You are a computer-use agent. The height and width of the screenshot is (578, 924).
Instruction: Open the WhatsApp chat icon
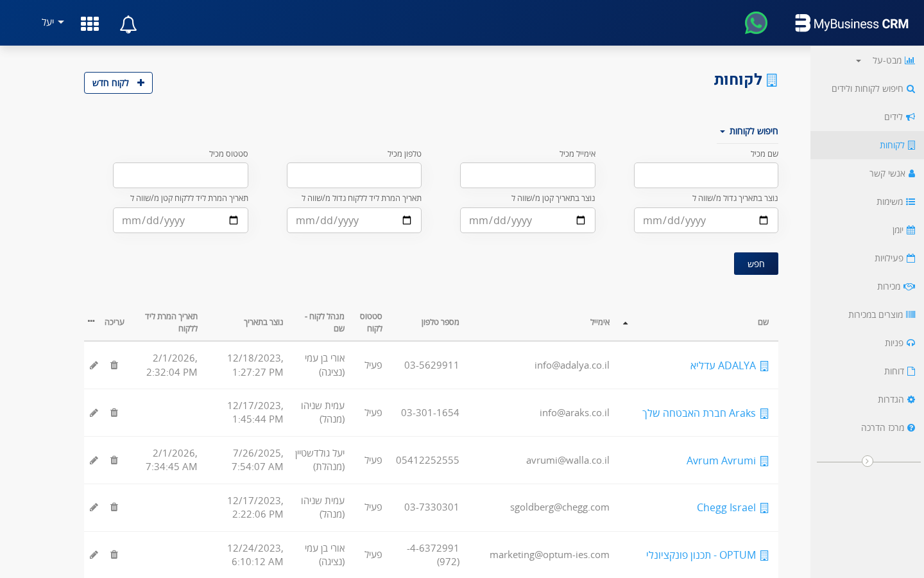pyautogui.click(x=756, y=22)
